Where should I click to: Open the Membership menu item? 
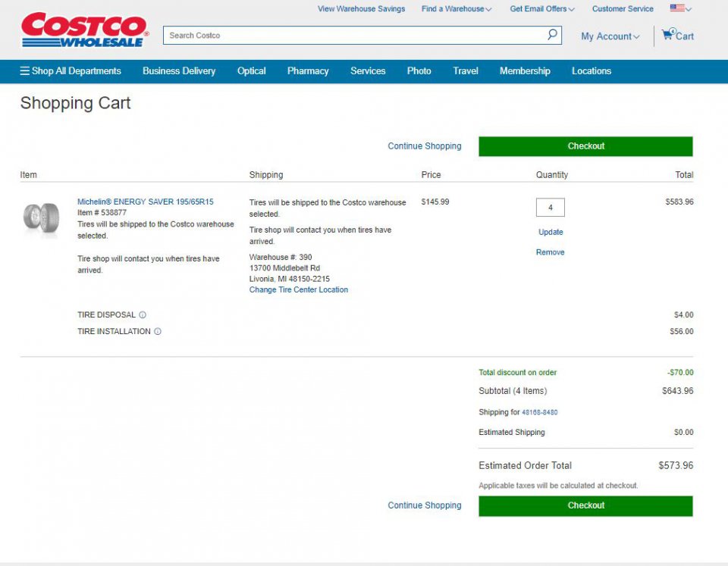[525, 71]
